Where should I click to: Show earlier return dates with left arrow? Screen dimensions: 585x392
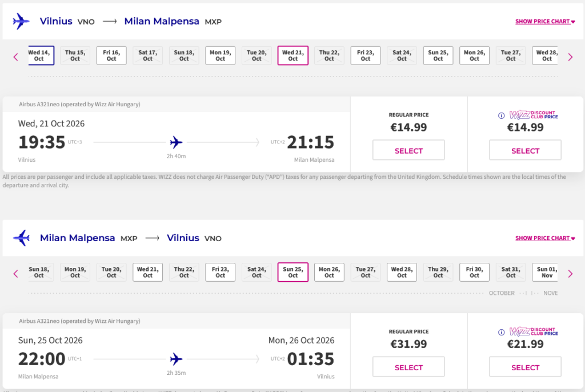click(16, 274)
